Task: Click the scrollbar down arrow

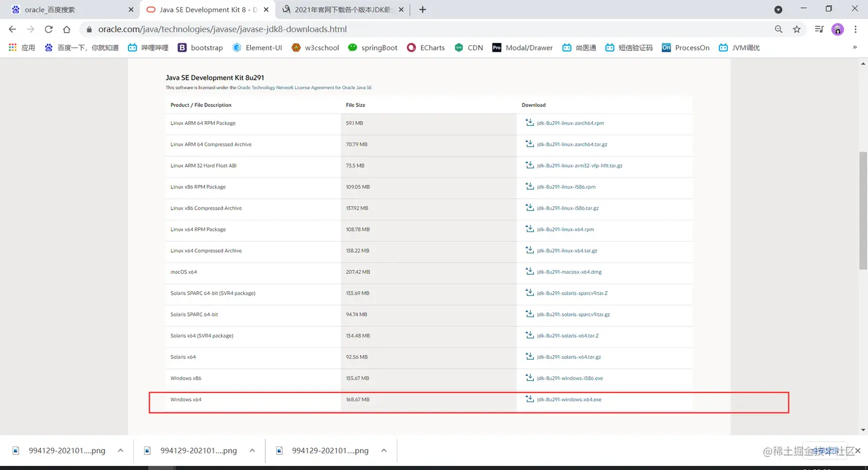Action: click(x=863, y=430)
